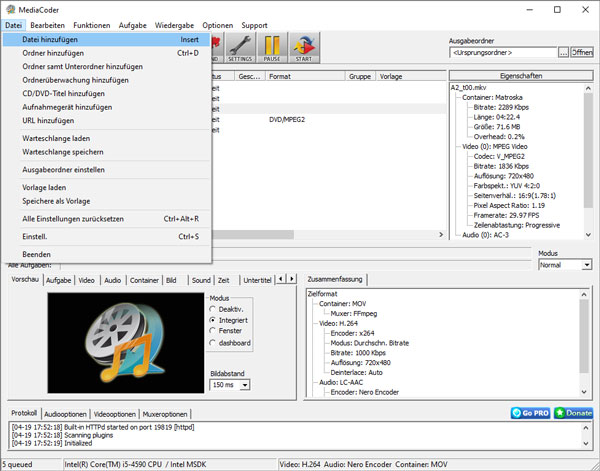
Task: Open the Muxeroptionen tab
Action: pyautogui.click(x=165, y=414)
